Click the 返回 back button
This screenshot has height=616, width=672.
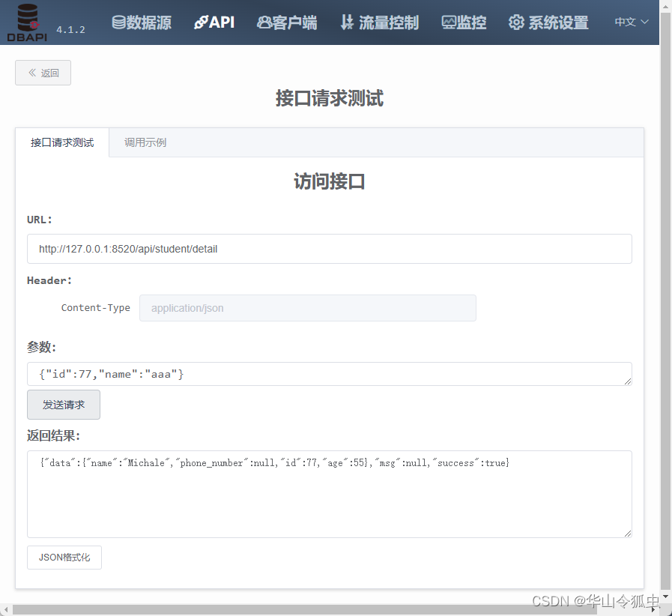click(x=43, y=72)
